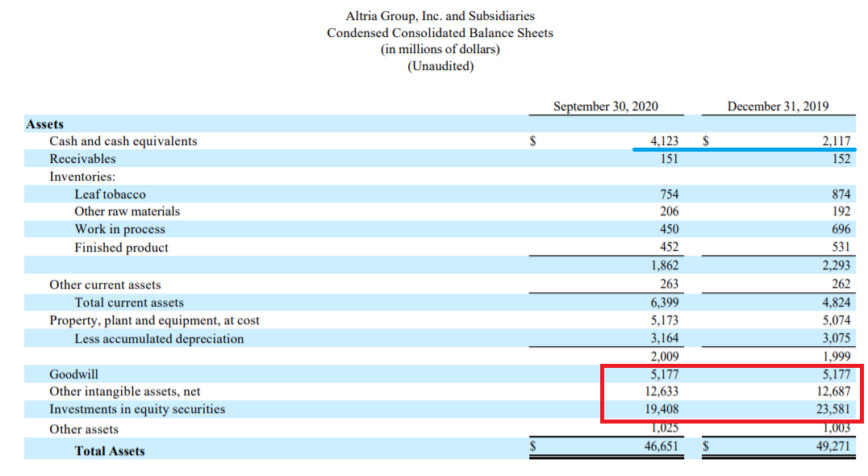Screen dimensions: 868x476
Task: Click the inventories subtotal 1,862
Action: [x=664, y=265]
